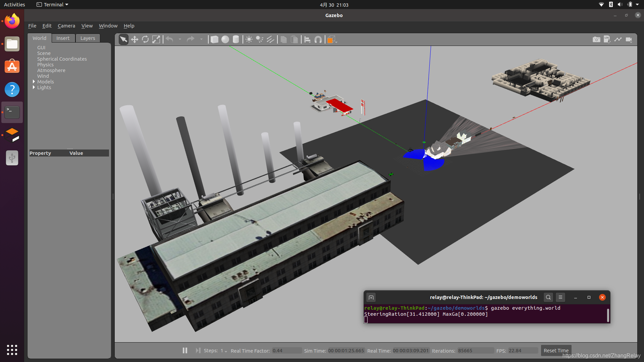Open the View menu
This screenshot has width=644, height=362.
coord(87,26)
